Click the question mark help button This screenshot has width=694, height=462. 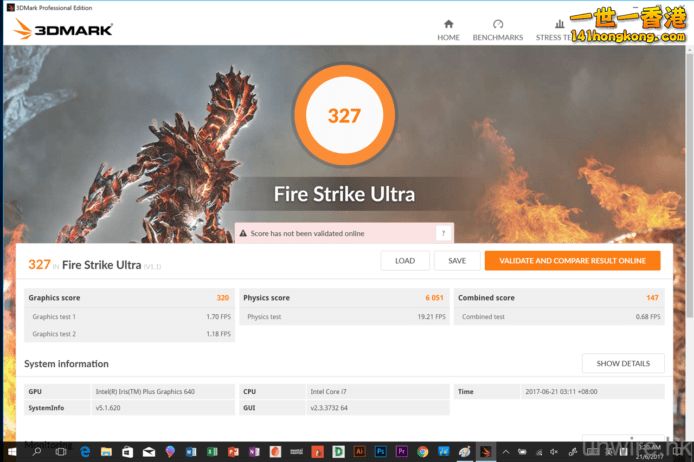click(443, 233)
